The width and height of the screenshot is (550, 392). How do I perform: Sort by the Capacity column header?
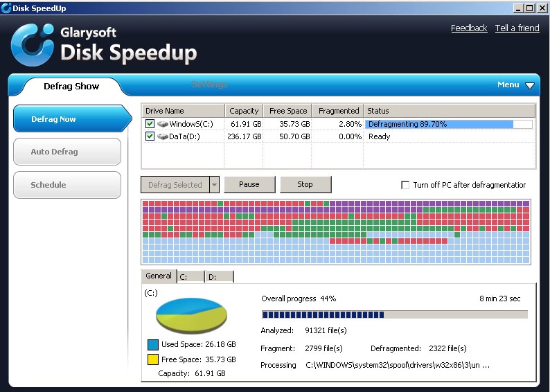[244, 111]
